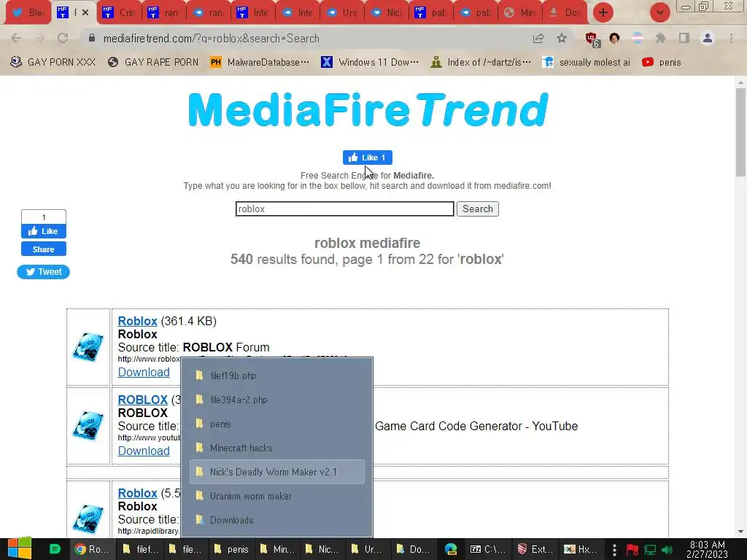
Task: Click the Search button
Action: tap(477, 209)
